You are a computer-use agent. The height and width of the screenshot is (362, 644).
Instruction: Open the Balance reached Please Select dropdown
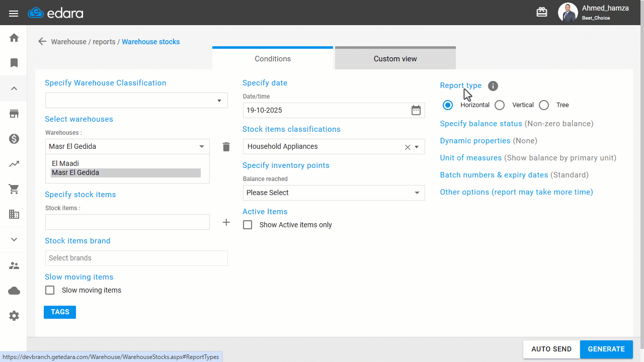[334, 193]
